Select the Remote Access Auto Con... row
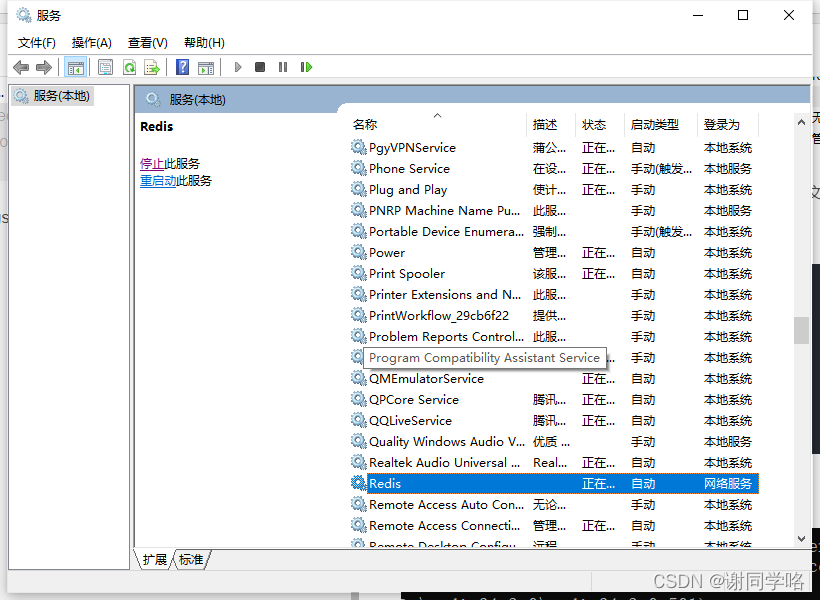The height and width of the screenshot is (600, 820). tap(554, 504)
